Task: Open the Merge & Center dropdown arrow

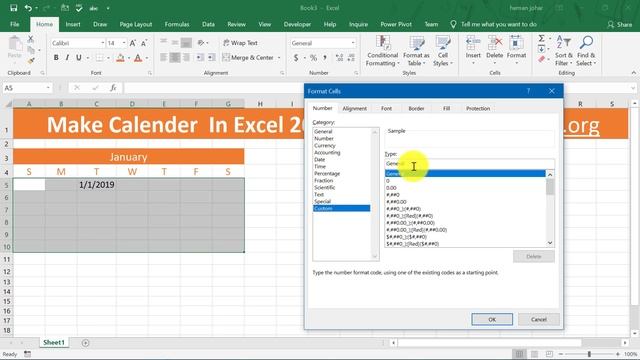Action: coord(279,58)
